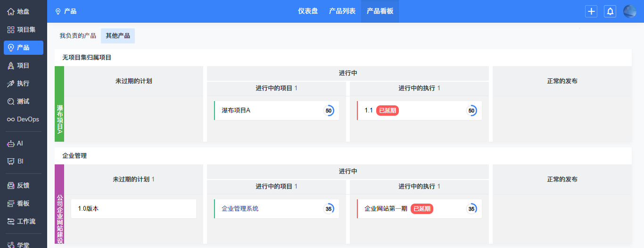Image resolution: width=644 pixels, height=248 pixels.
Task: Open 瀑布项目A project card
Action: tap(276, 111)
